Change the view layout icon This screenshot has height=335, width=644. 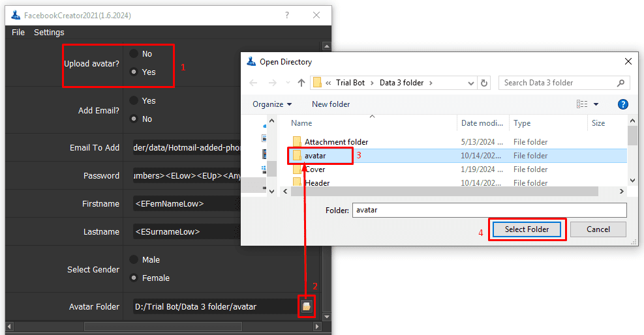582,104
